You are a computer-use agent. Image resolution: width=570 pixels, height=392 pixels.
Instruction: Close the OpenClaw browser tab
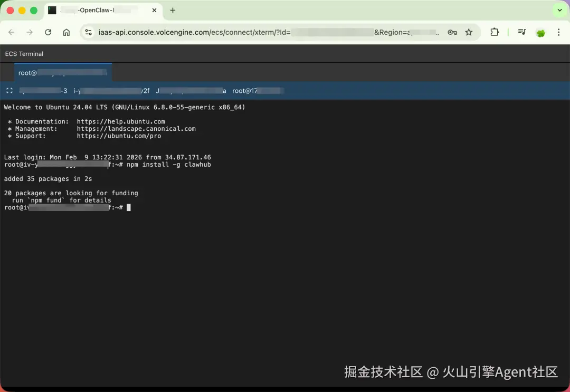point(155,10)
